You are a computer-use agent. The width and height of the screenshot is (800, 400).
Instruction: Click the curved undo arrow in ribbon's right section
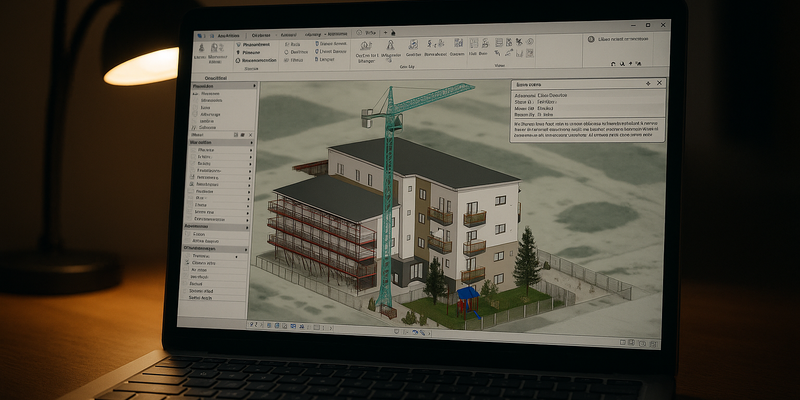click(x=614, y=63)
